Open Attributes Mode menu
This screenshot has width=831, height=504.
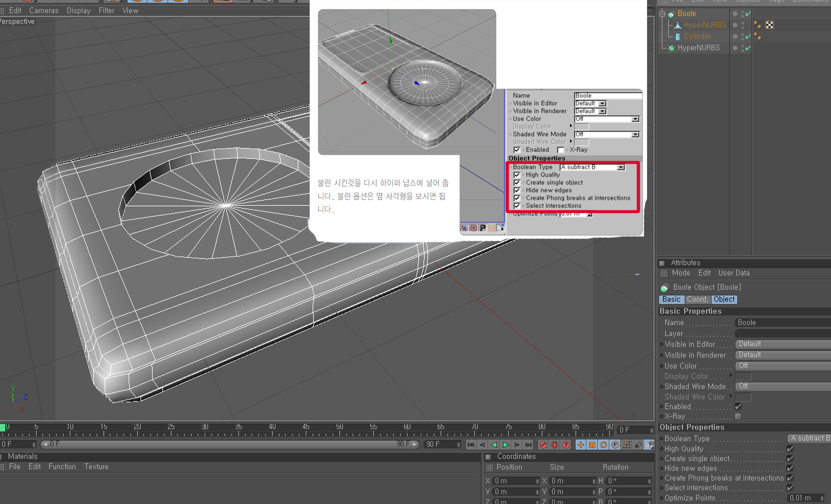681,273
